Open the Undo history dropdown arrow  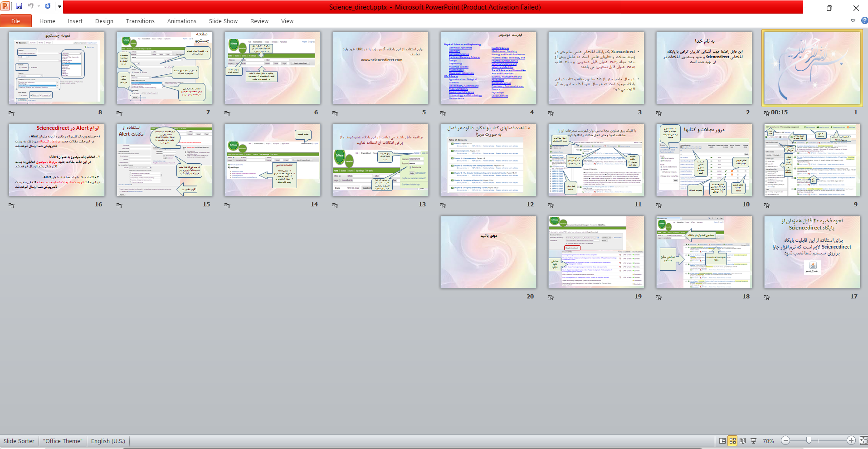pos(39,6)
